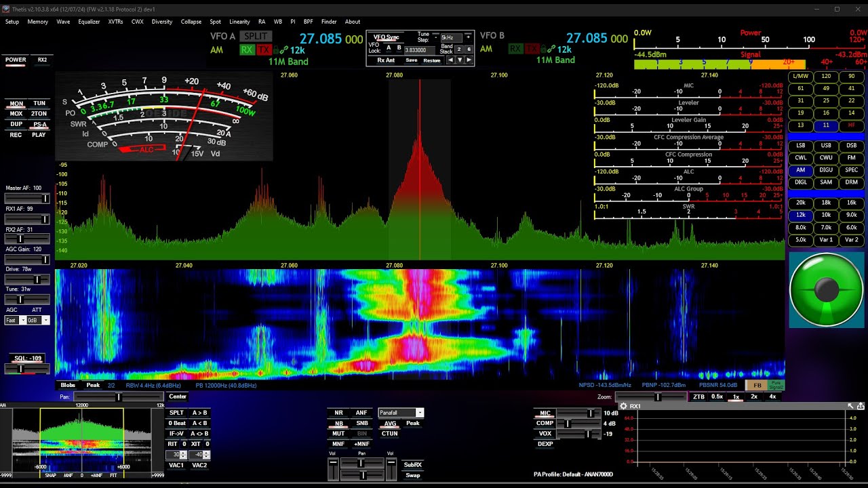Click VFO B RX indicator

pos(515,49)
